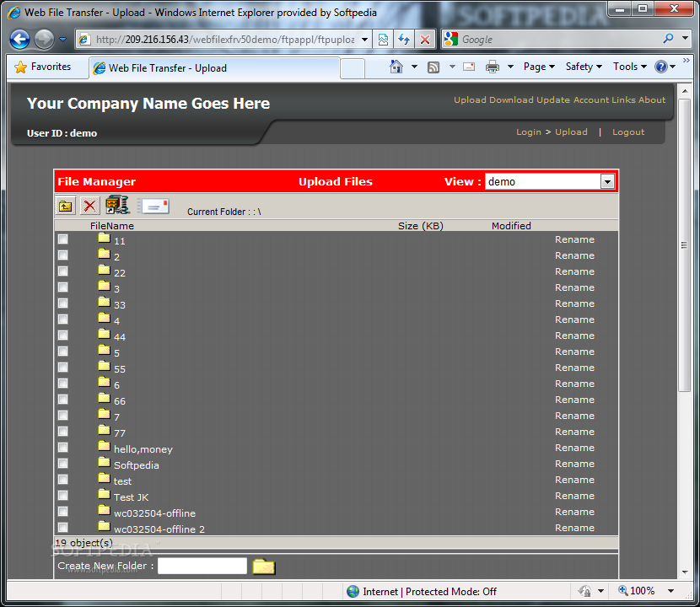Click the Compatibility View icon in address bar
This screenshot has width=700, height=607.
[x=383, y=40]
